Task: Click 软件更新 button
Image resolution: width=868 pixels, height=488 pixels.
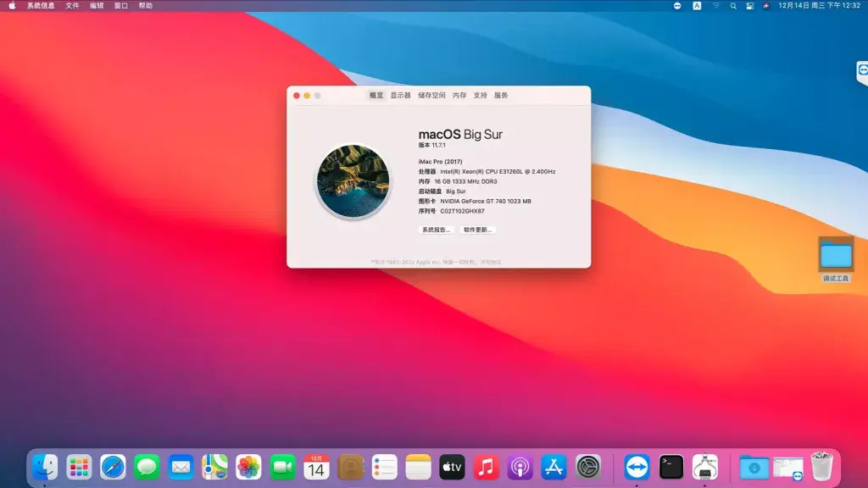Action: point(478,230)
